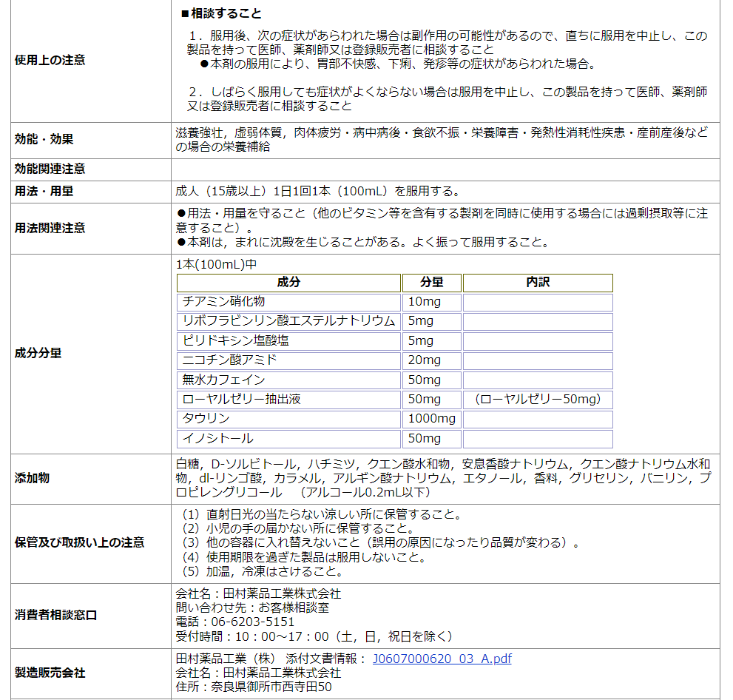
Task: Click the 使用上の注意 row label
Action: tap(50, 60)
